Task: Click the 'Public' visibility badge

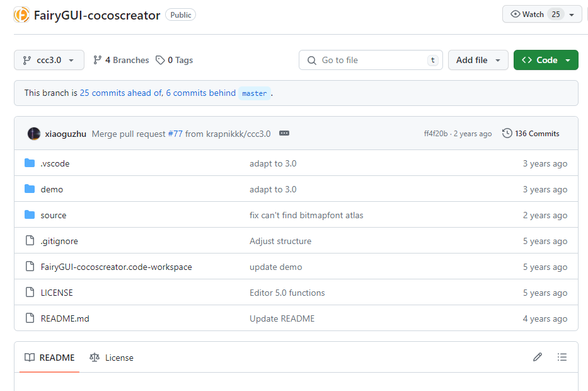Action: [181, 15]
